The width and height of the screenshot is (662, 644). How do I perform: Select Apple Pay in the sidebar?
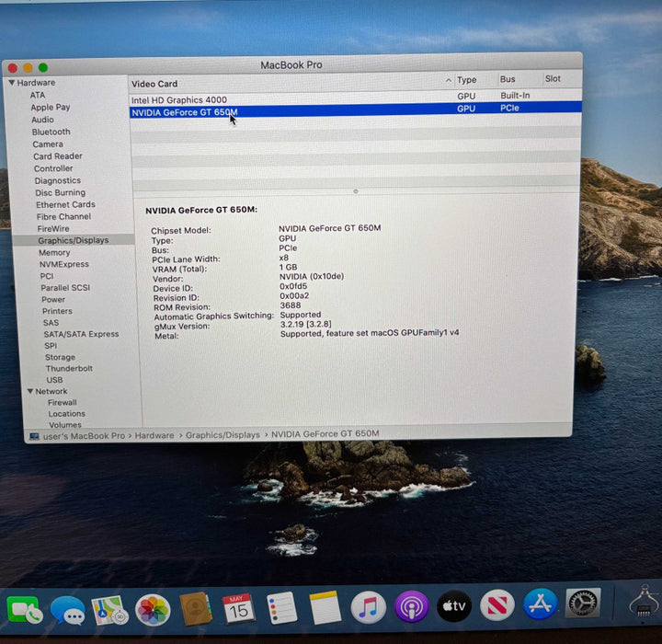pyautogui.click(x=51, y=108)
